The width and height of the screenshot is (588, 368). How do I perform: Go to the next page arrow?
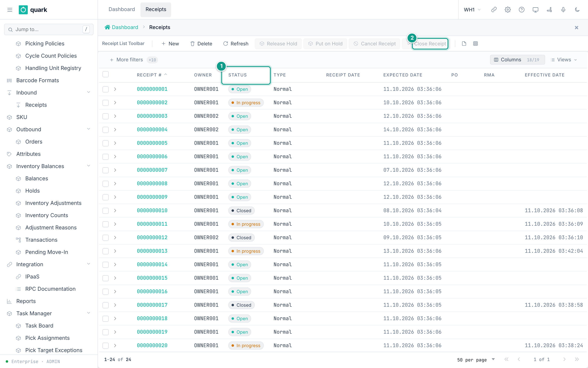(564, 359)
